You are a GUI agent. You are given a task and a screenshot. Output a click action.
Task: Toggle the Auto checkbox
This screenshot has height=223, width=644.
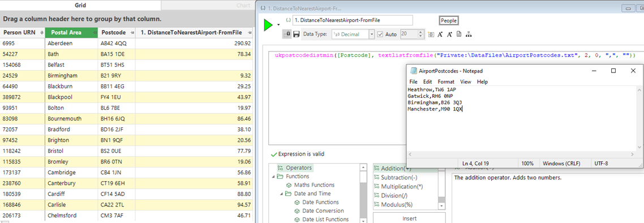(380, 35)
